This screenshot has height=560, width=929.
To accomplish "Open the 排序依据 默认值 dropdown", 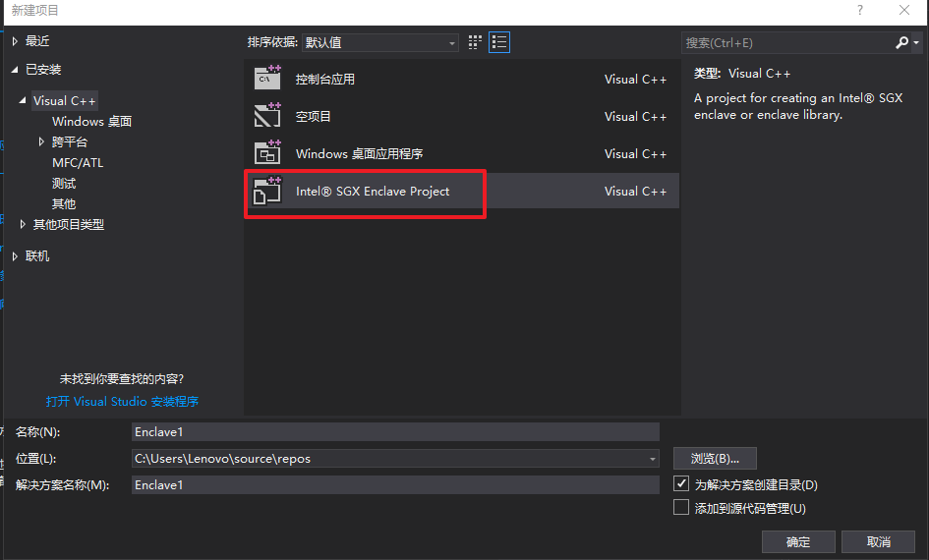I will pos(380,42).
